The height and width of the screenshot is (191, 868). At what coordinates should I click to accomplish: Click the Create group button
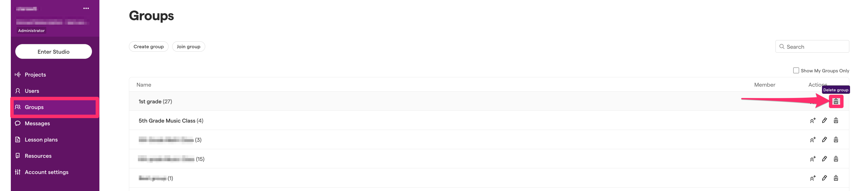(x=149, y=47)
